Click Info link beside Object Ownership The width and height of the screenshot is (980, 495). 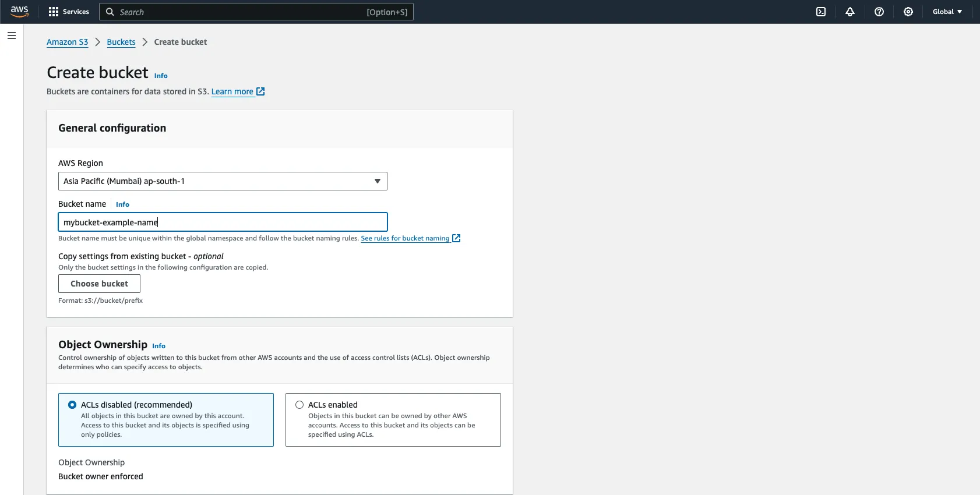tap(158, 346)
